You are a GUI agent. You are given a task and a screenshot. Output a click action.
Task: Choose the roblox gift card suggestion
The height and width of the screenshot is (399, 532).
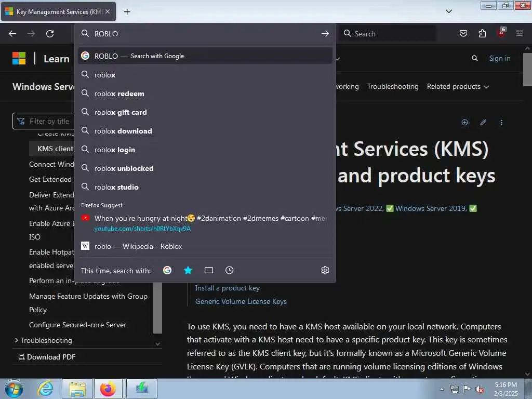tap(205, 112)
